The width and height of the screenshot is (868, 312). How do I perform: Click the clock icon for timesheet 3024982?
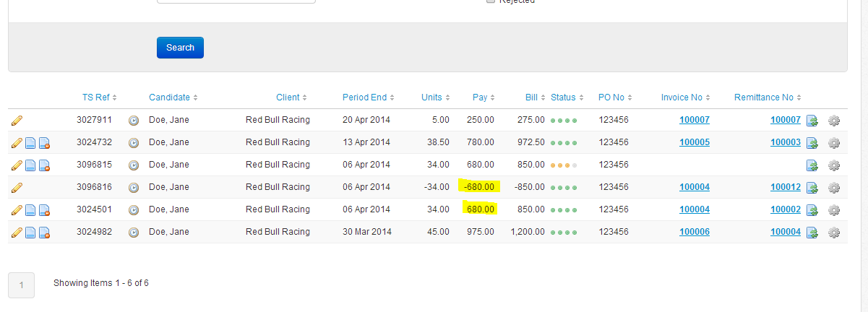point(134,233)
